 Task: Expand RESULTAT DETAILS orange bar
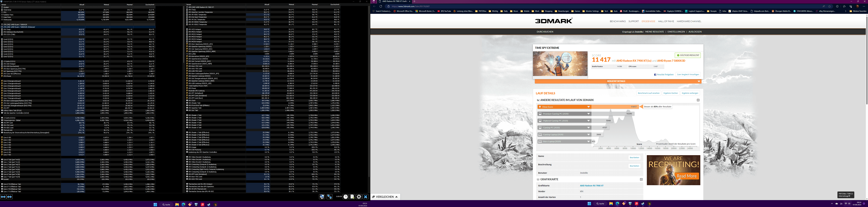618,81
